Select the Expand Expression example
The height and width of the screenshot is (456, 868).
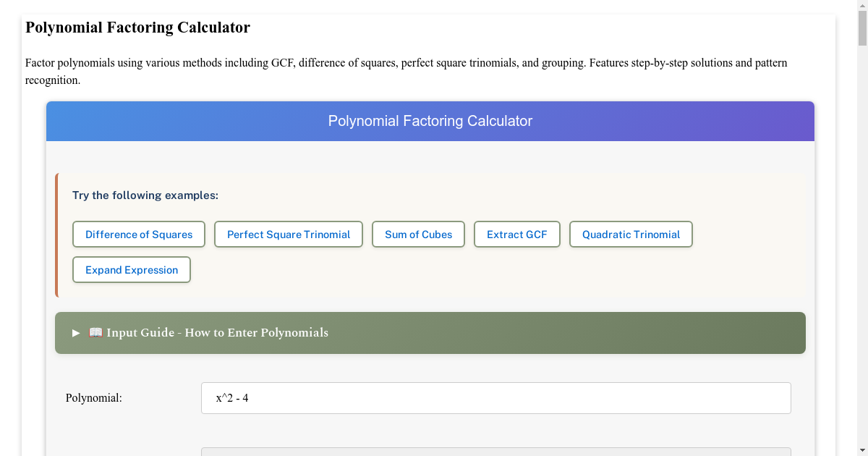point(131,269)
